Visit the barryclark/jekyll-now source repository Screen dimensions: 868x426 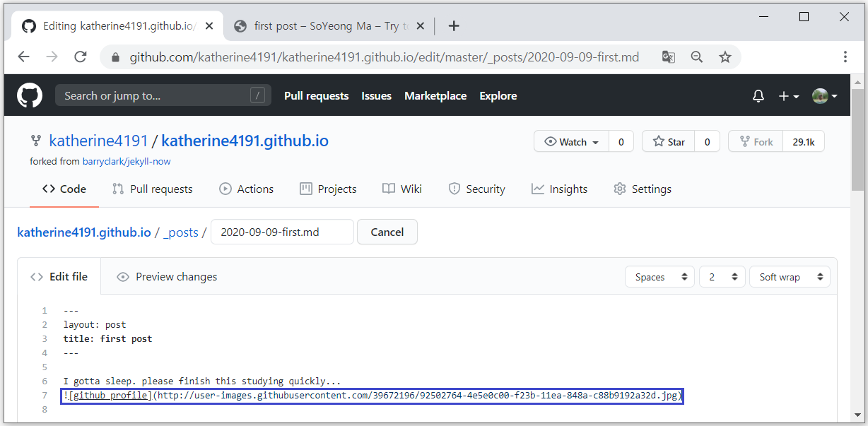click(x=127, y=161)
